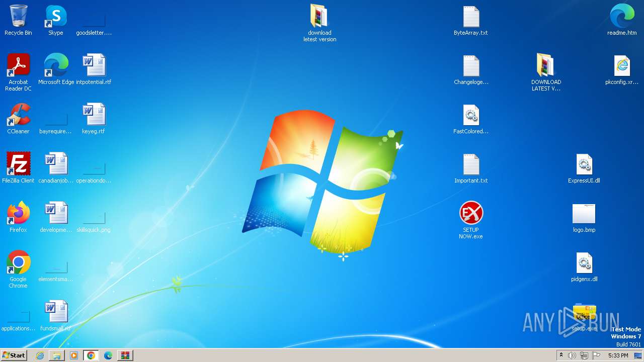Open the clock showing 5:33 PM
This screenshot has width=644, height=362.
[x=618, y=355]
